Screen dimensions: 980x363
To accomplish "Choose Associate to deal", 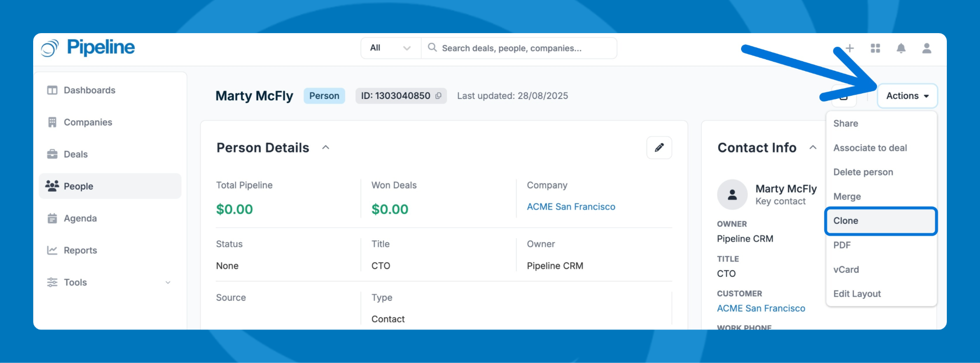I will click(x=881, y=148).
